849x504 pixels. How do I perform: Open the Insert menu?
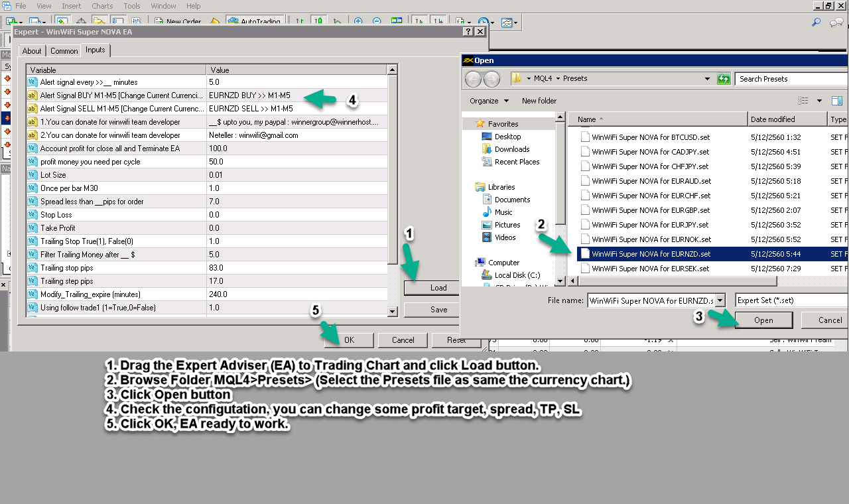[71, 6]
